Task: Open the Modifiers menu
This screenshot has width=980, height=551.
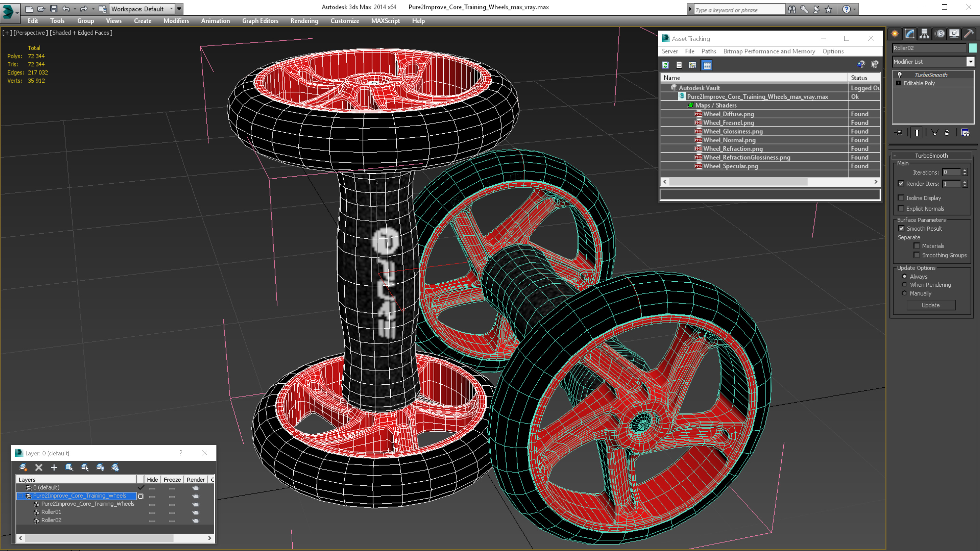Action: coord(176,21)
